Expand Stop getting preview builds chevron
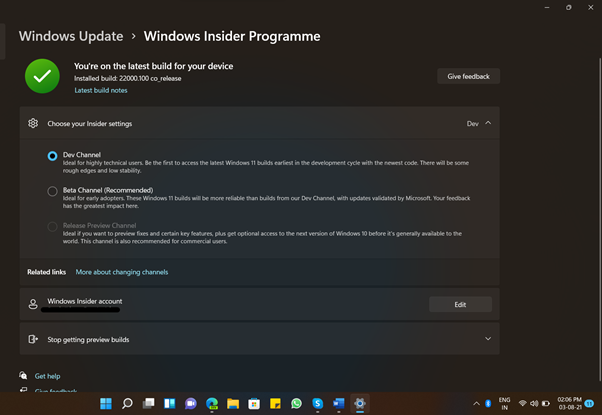 tap(488, 339)
